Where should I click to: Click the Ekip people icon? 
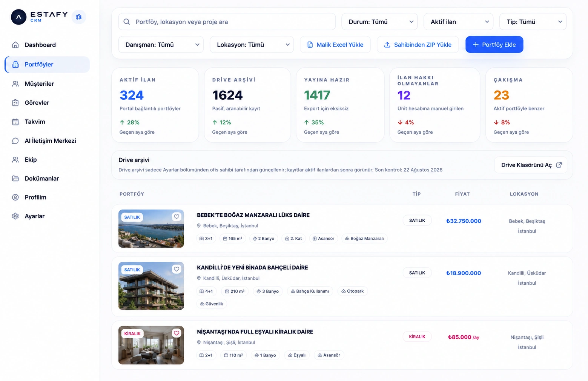coord(15,160)
